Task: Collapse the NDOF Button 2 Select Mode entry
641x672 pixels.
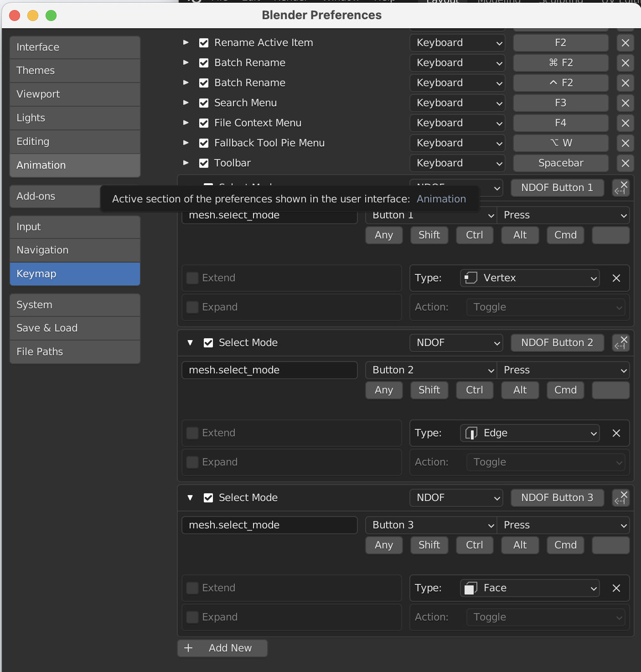Action: pyautogui.click(x=190, y=343)
